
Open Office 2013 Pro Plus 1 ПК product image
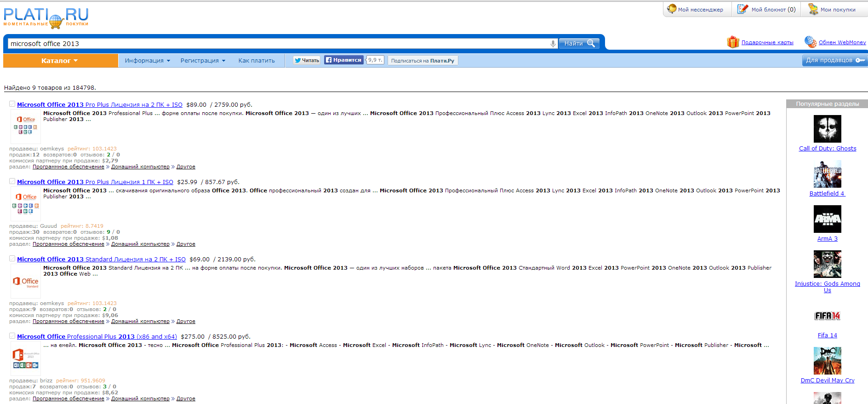[x=26, y=204]
